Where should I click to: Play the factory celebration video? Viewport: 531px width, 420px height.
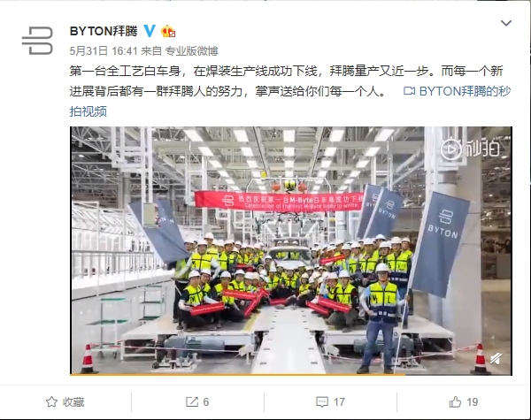pyautogui.click(x=291, y=250)
